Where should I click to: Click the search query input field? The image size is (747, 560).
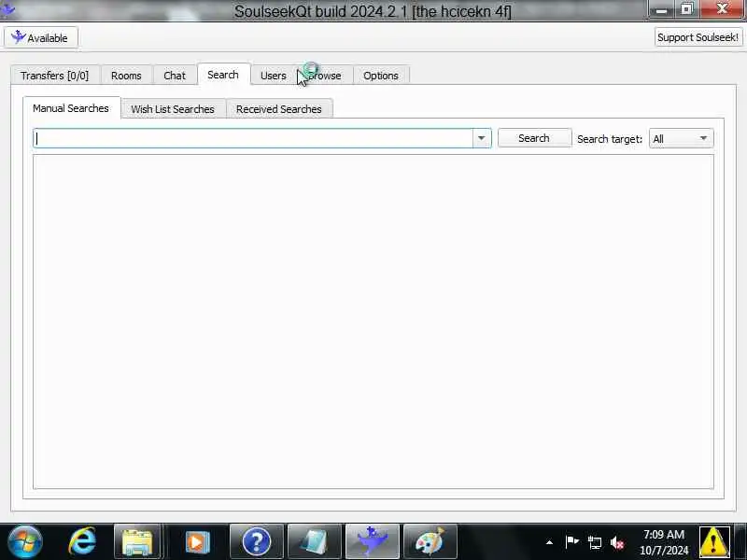pyautogui.click(x=253, y=138)
